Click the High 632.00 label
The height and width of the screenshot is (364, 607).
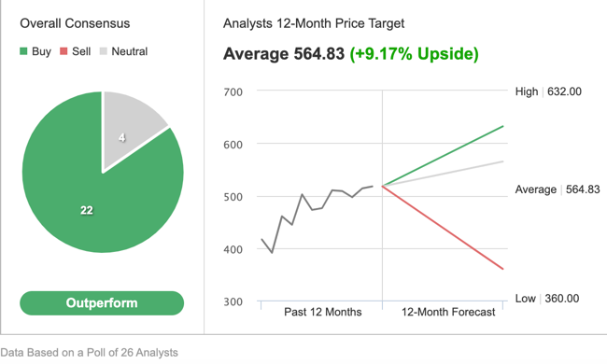tap(548, 91)
